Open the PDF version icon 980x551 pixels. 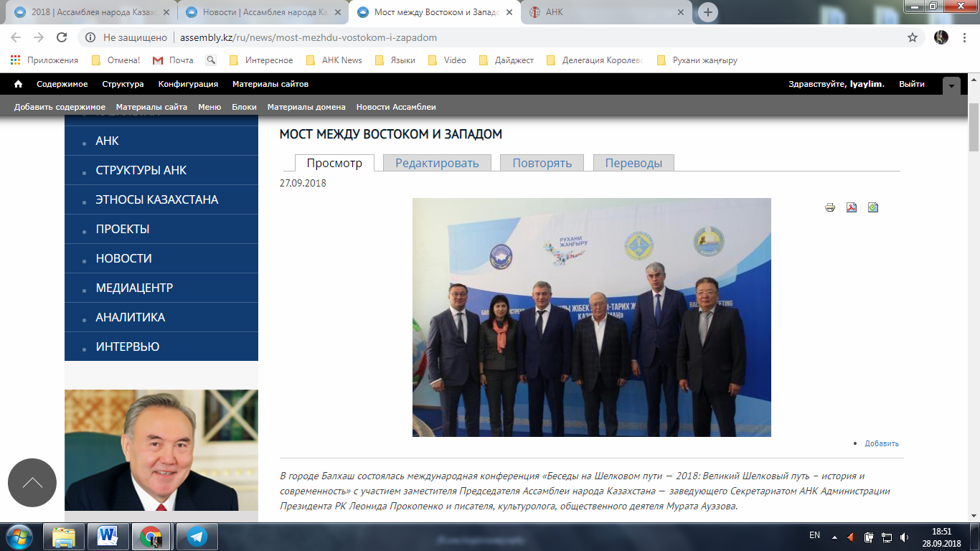[852, 207]
